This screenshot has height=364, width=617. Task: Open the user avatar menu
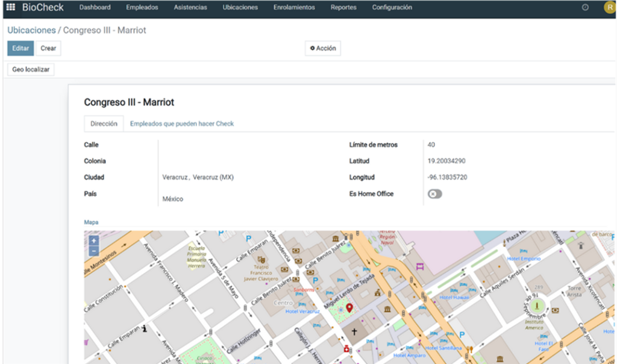609,8
